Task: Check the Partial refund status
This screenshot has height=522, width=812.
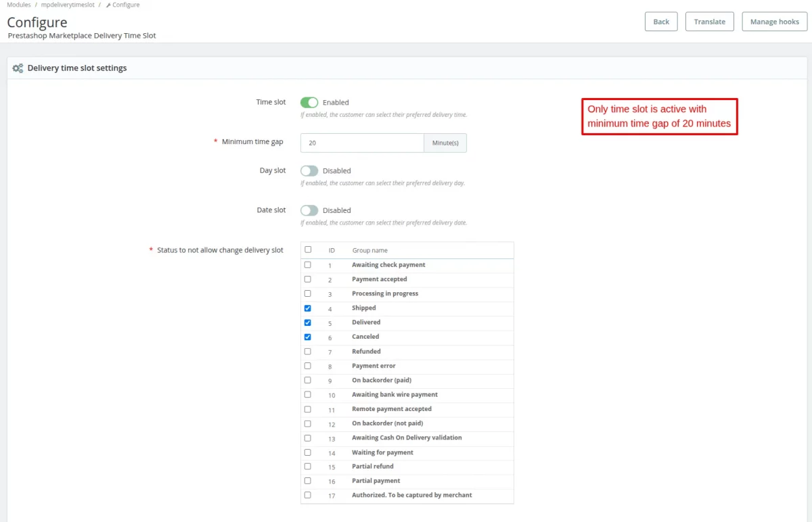Action: (308, 467)
